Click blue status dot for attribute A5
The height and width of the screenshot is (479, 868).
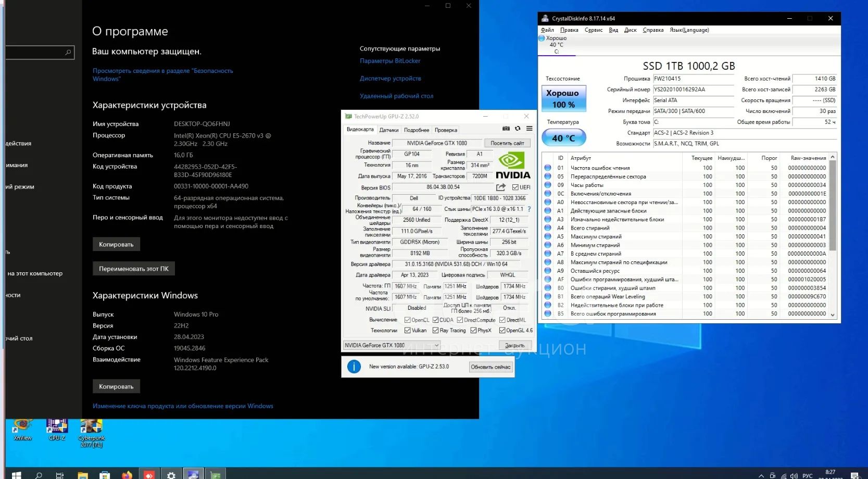[548, 236]
